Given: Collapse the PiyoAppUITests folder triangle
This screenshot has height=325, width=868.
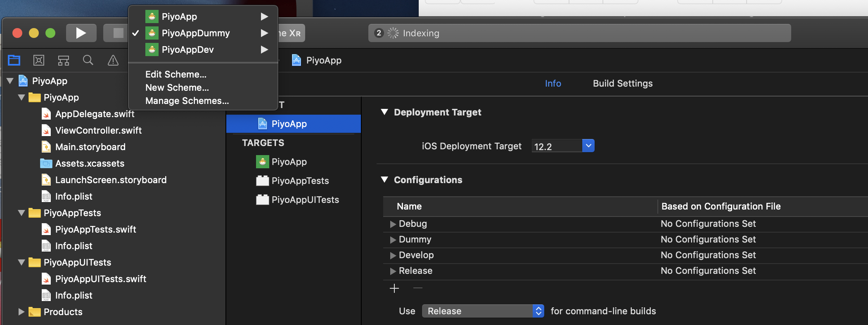Looking at the screenshot, I should [21, 262].
